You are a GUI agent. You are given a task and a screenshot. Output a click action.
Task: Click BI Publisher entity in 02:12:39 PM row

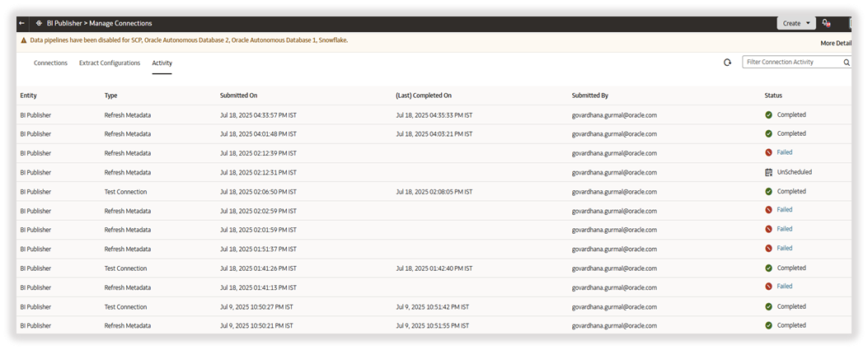tap(35, 153)
